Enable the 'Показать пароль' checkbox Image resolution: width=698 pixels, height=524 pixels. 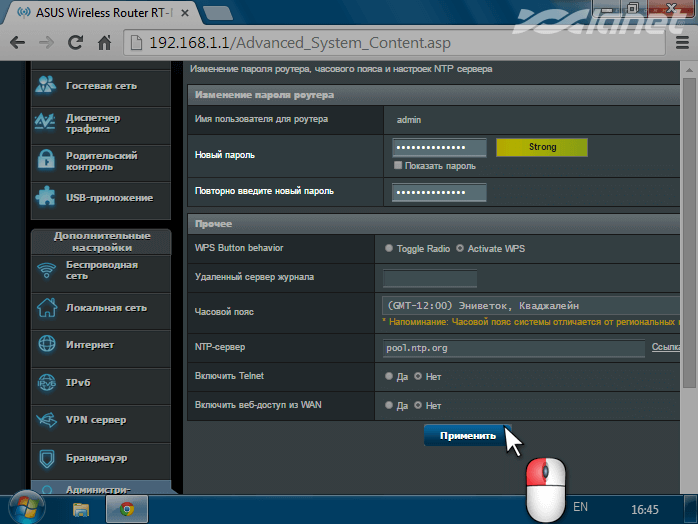pos(398,166)
